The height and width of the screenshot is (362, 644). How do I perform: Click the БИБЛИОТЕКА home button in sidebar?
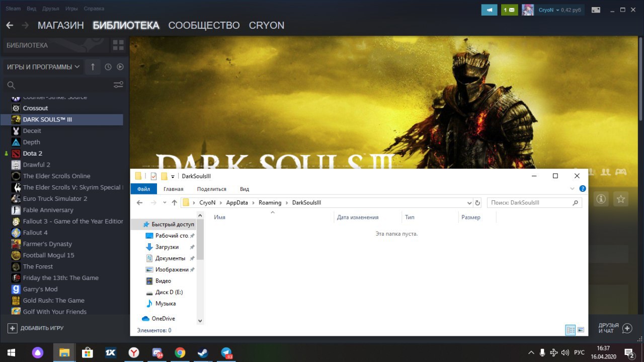pos(55,45)
